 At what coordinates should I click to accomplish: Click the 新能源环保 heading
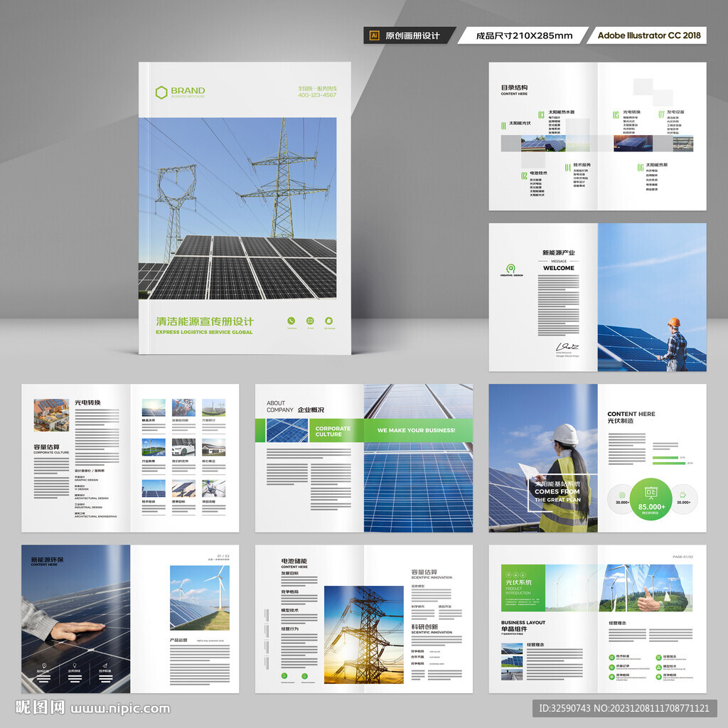coord(48,560)
